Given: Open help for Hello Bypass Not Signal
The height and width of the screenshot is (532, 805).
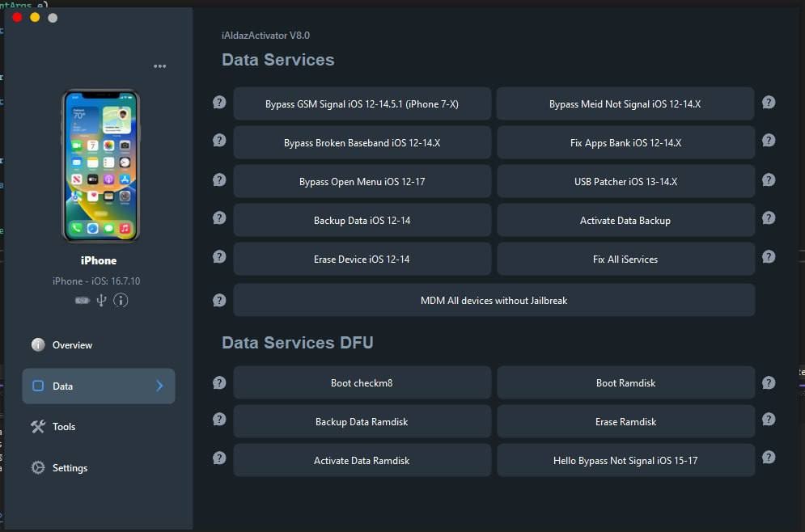Looking at the screenshot, I should [769, 457].
